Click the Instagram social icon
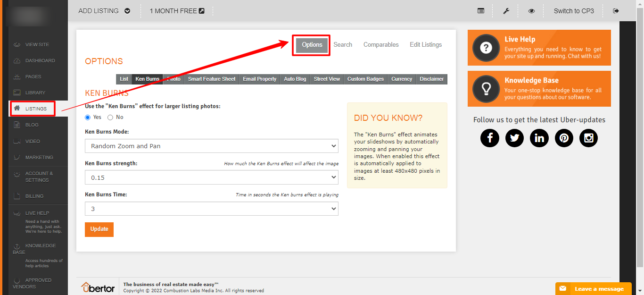Viewport: 644px width, 295px height. 588,138
